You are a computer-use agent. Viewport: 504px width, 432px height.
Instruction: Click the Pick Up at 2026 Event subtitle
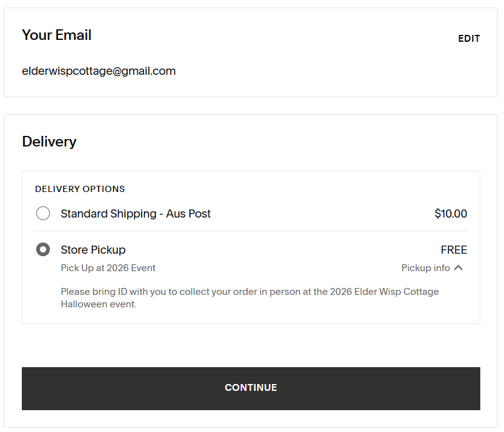[108, 268]
